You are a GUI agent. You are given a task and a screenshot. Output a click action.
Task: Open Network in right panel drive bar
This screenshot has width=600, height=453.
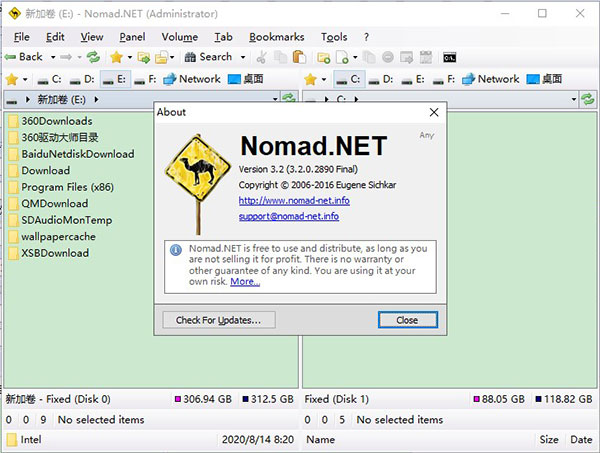click(491, 79)
